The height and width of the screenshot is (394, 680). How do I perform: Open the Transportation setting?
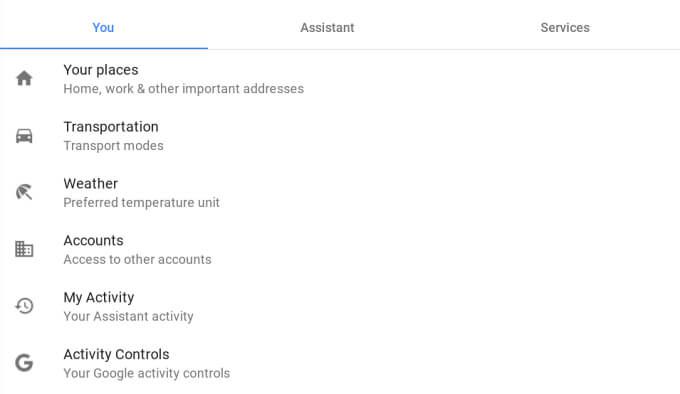[x=340, y=136]
